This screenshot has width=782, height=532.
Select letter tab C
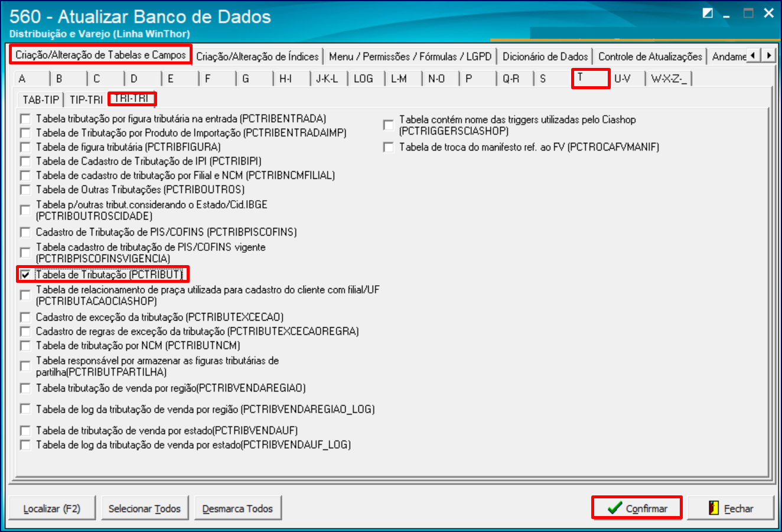107,79
